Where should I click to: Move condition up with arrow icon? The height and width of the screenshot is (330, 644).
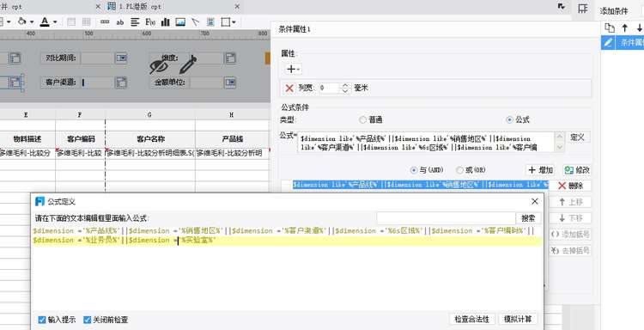coord(625,28)
